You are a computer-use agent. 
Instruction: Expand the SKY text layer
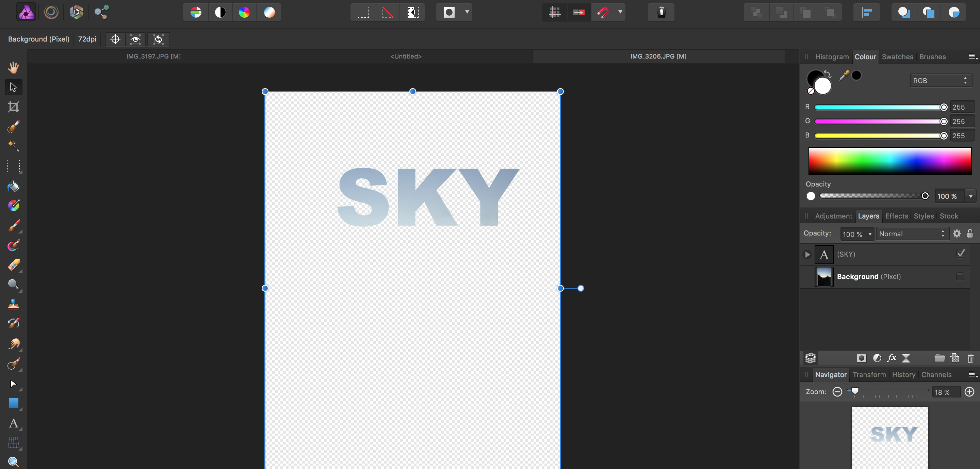[x=807, y=255]
